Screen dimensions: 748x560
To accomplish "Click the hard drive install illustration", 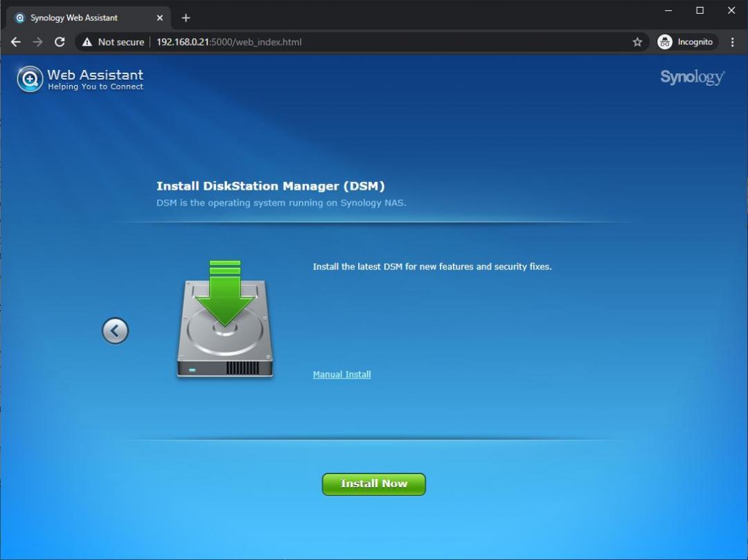I will 224,319.
